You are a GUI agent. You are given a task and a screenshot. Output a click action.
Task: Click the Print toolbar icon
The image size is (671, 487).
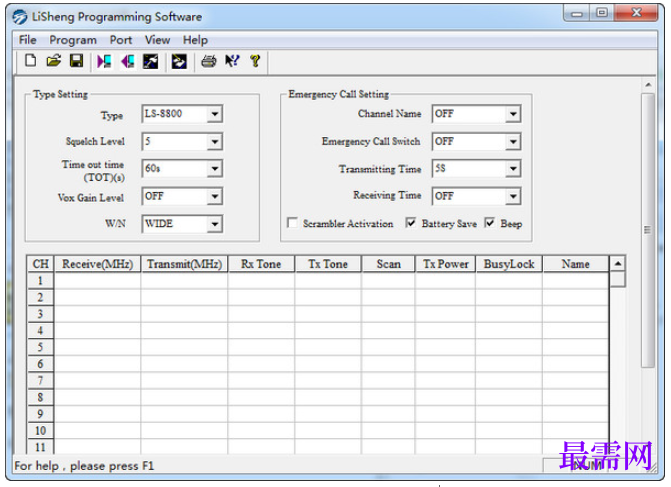click(x=209, y=62)
